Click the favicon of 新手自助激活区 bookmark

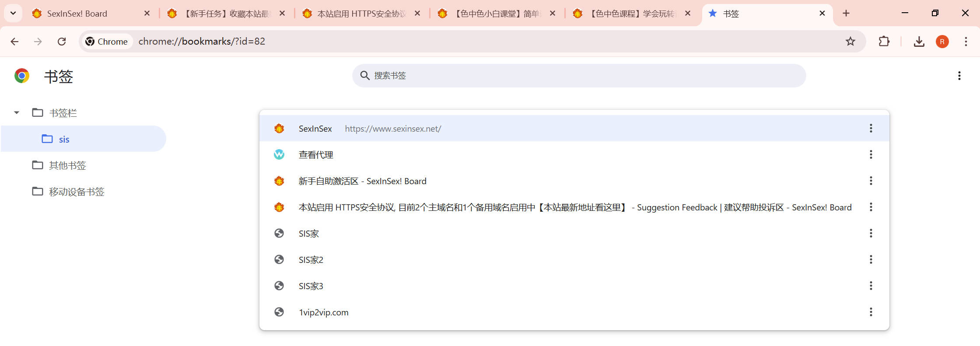pos(279,181)
